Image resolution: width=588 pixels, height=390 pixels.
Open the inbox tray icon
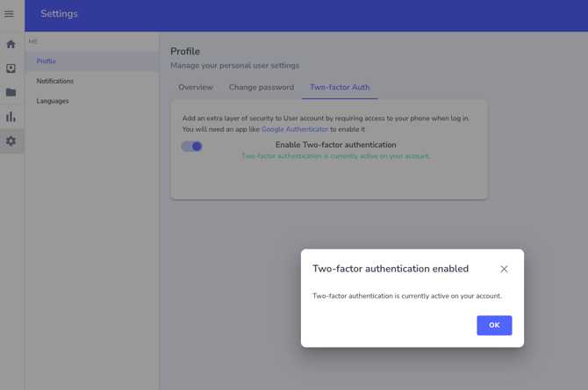click(11, 69)
